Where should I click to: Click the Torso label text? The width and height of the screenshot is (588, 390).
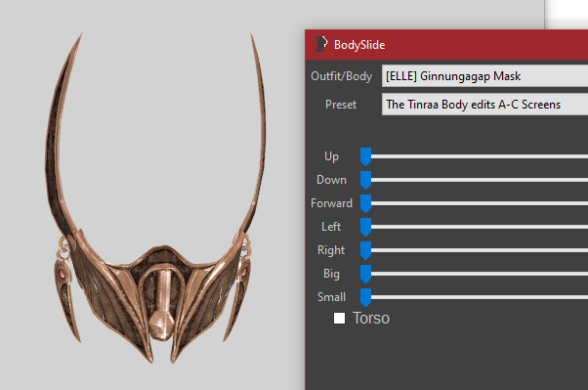click(x=371, y=319)
